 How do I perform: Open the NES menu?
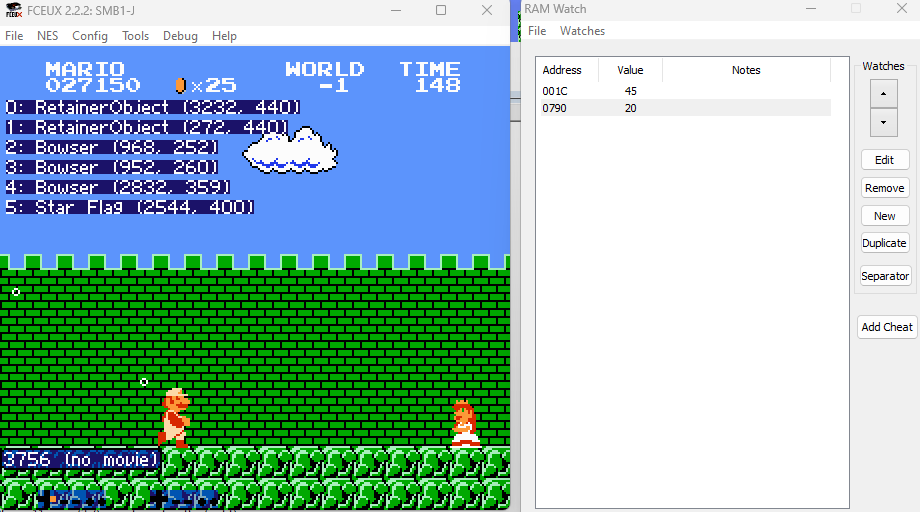(47, 35)
